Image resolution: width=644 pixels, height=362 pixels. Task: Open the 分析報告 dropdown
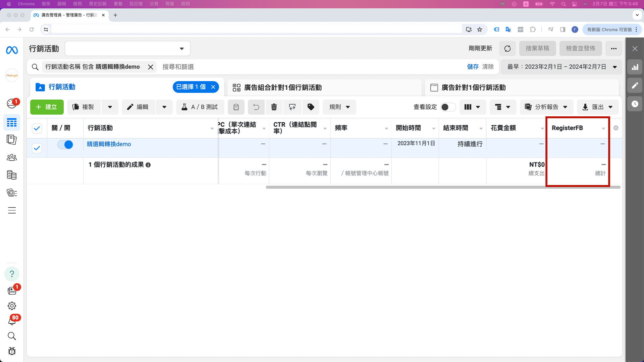coord(546,107)
